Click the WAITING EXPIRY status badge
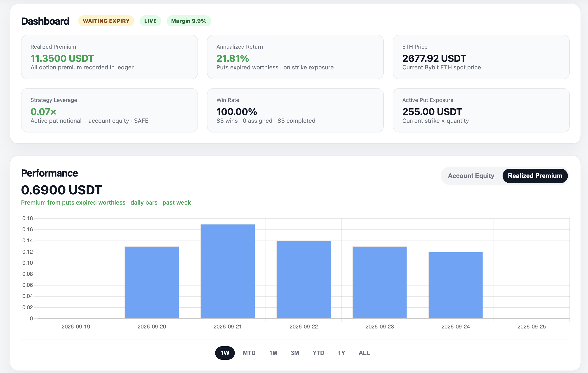Viewport: 588px width, 373px height. (106, 21)
